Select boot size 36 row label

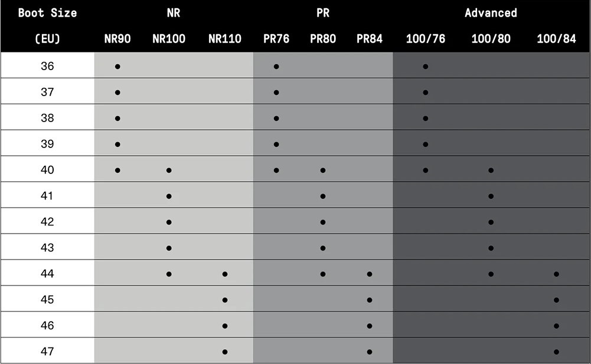click(47, 66)
